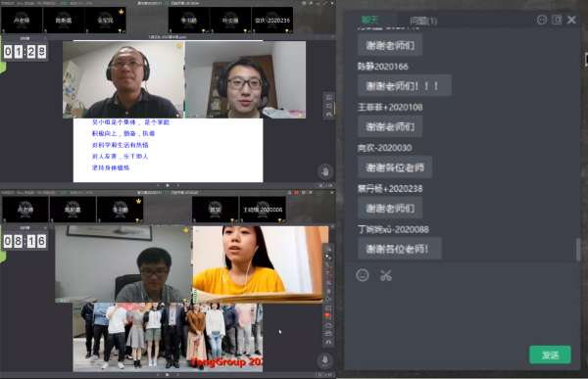The image size is (588, 379).
Task: Select the pen tool in bottom classroom toolbar
Action: [x=327, y=265]
